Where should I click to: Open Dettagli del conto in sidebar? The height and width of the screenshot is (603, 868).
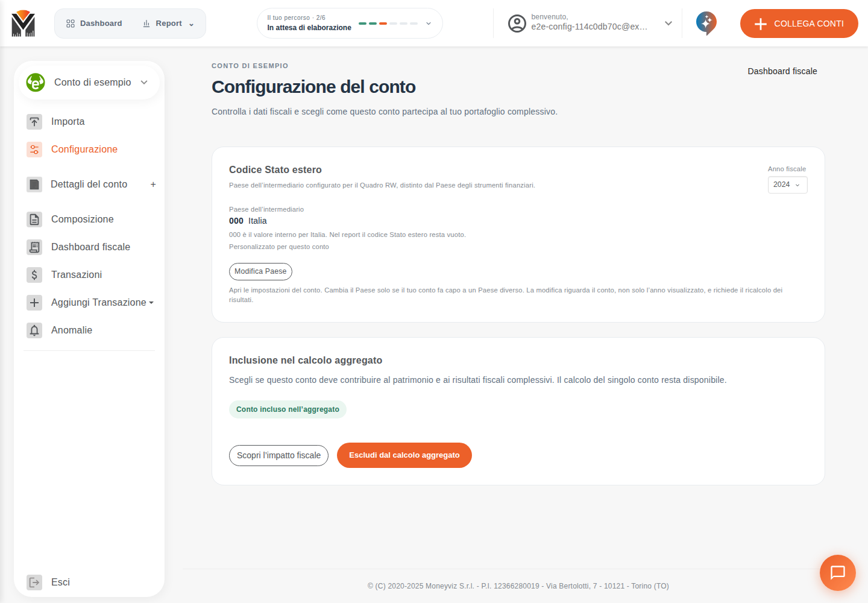[x=89, y=185]
